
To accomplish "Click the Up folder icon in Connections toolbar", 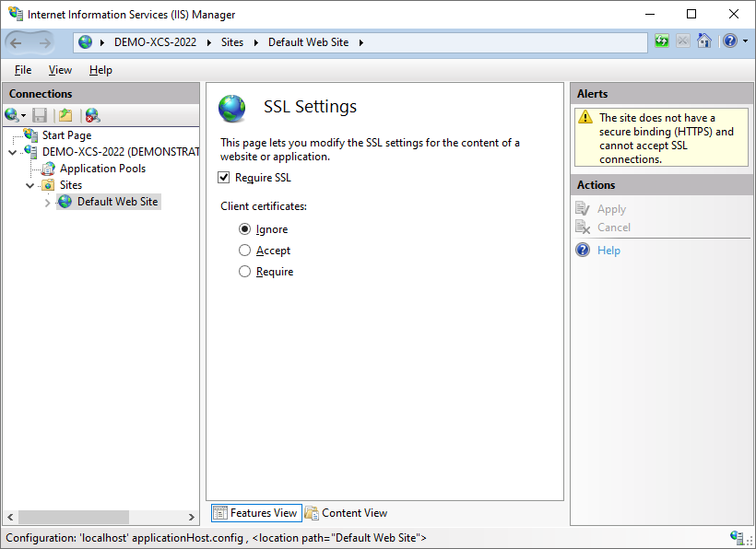I will 65,115.
